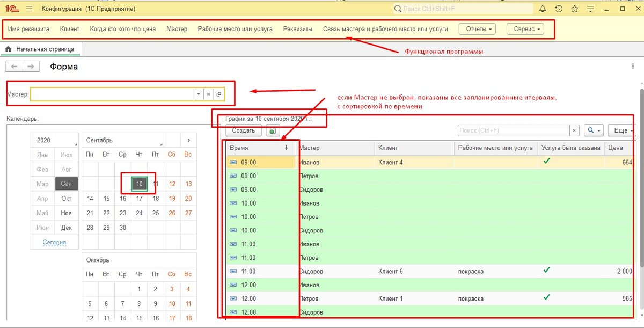
Task: Open favorites star icon
Action: 575,9
